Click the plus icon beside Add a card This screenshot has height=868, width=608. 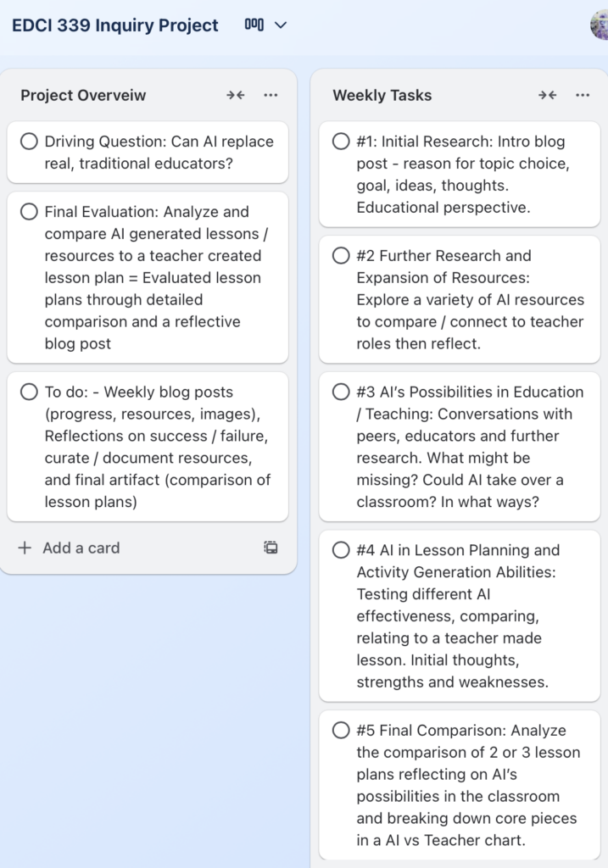(x=25, y=548)
